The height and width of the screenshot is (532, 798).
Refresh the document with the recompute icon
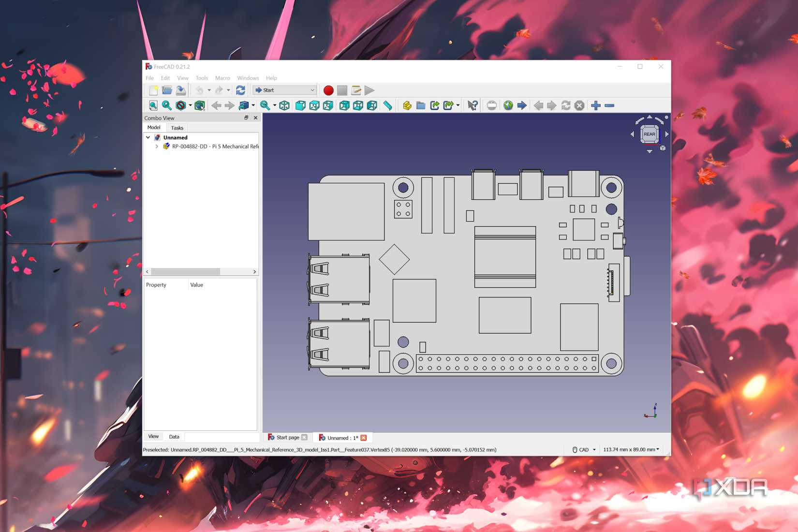tap(240, 90)
